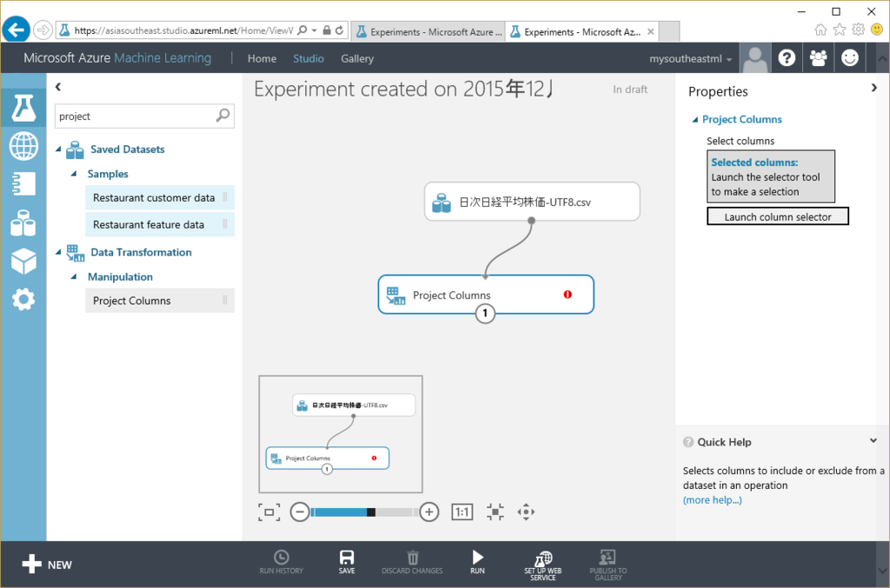Click the browser address bar URL
The width and height of the screenshot is (890, 588).
click(x=183, y=30)
